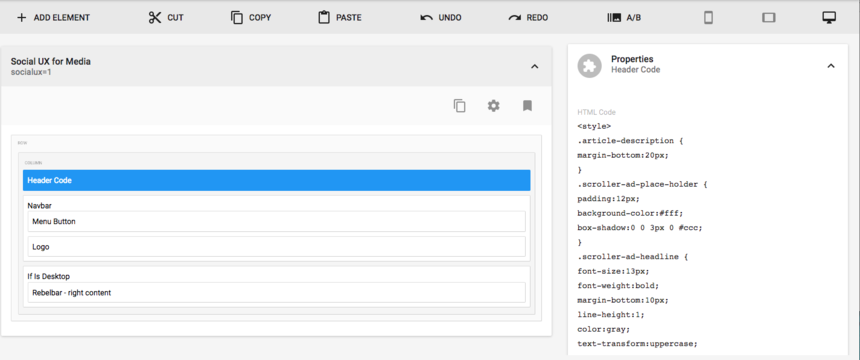
Task: Click the duplicate layout icon
Action: 460,105
